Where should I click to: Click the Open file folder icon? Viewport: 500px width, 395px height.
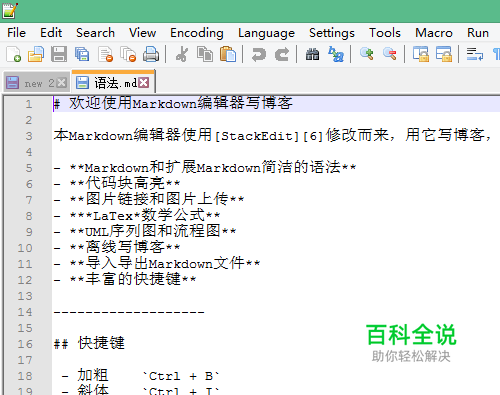pyautogui.click(x=36, y=54)
